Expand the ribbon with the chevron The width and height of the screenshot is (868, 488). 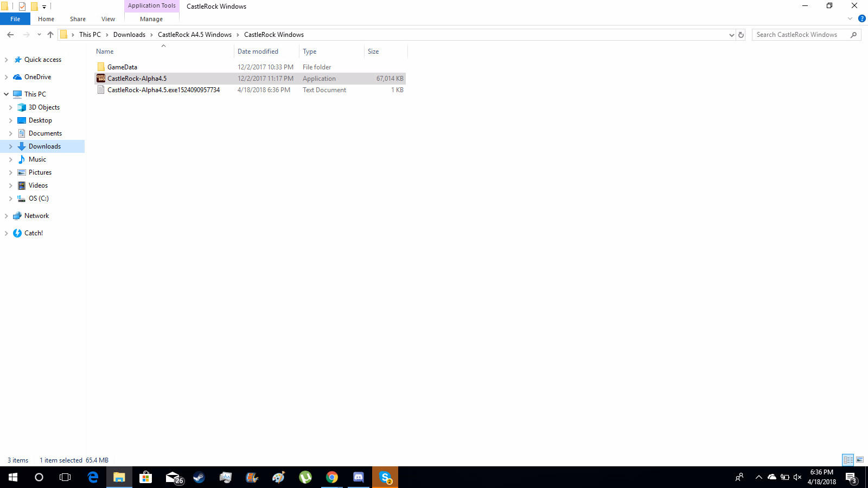pos(850,18)
